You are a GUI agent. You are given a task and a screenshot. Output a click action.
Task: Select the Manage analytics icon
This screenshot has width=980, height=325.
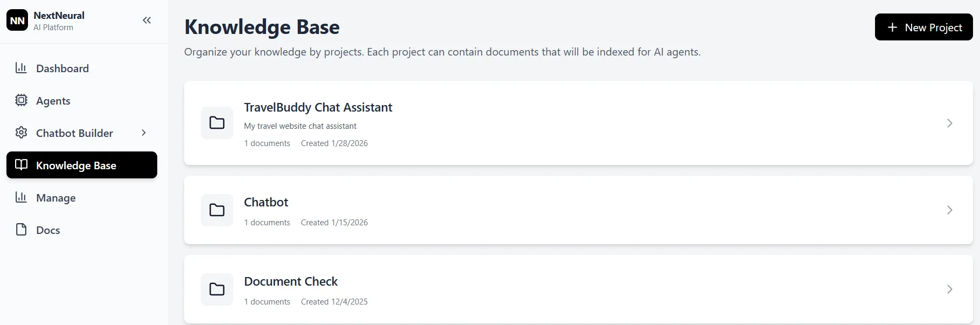[x=21, y=197]
